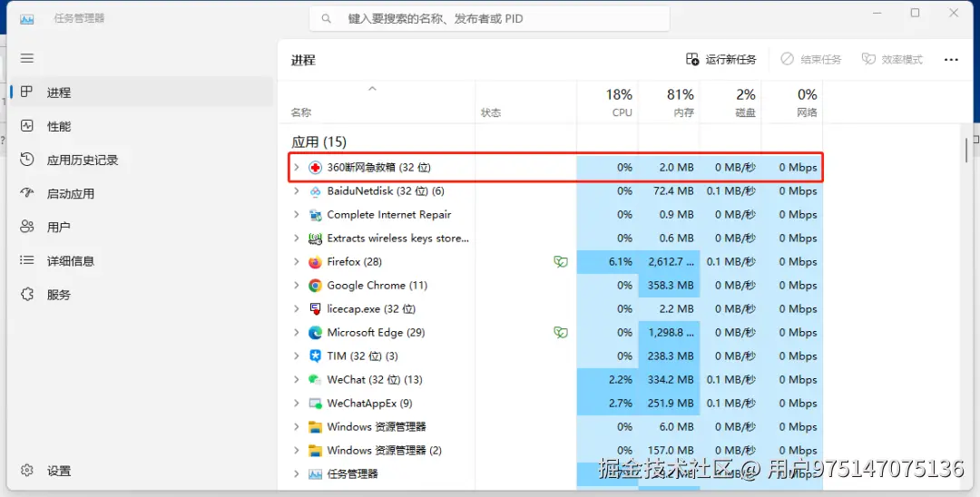This screenshot has width=980, height=497.
Task: Select TIM memory value 238.3 MB
Action: pos(671,356)
